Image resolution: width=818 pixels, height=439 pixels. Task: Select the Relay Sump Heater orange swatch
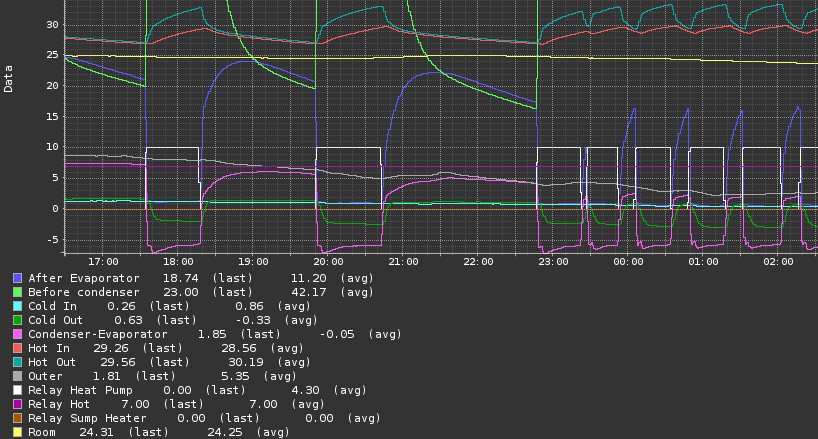click(17, 418)
